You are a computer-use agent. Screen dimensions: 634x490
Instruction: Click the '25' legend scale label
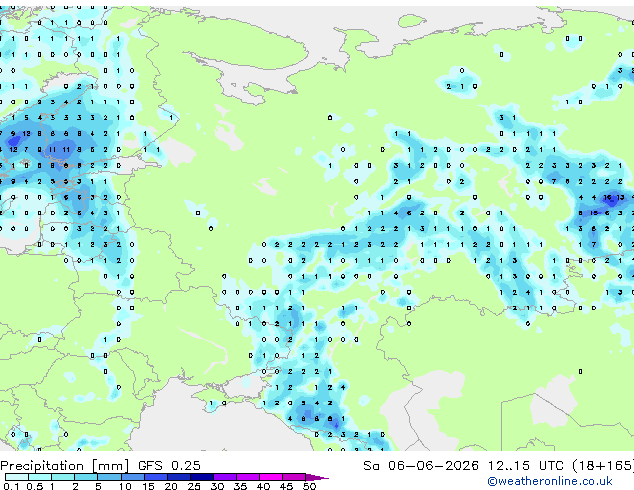[x=194, y=486]
